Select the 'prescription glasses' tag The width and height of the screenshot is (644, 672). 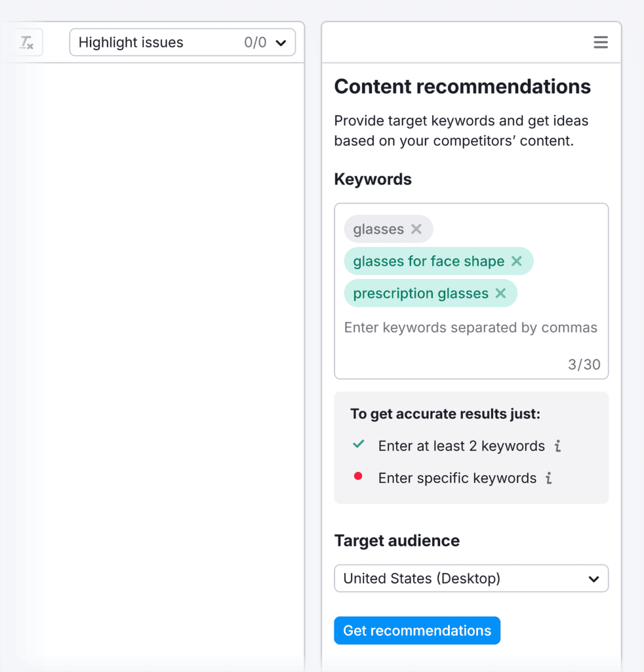click(420, 293)
